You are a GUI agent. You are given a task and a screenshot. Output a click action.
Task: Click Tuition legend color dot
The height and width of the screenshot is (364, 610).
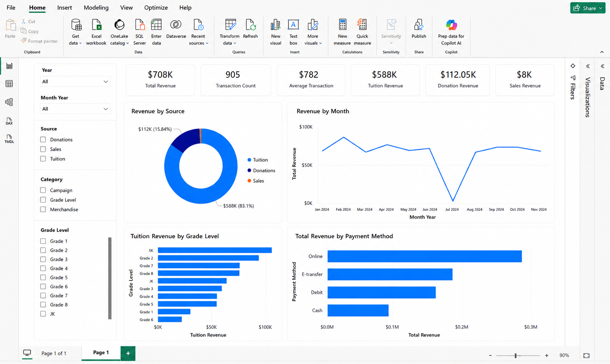pyautogui.click(x=249, y=160)
